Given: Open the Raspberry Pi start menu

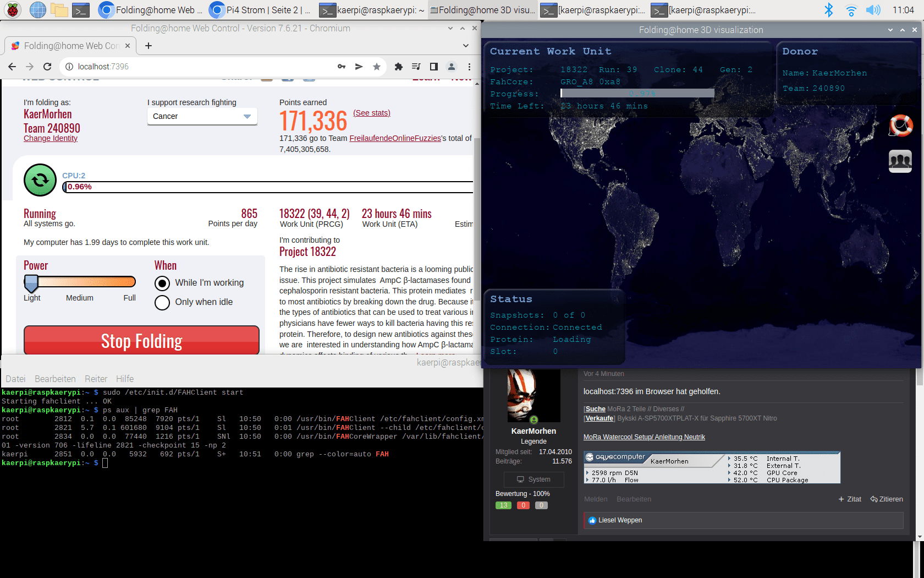Looking at the screenshot, I should click(13, 9).
